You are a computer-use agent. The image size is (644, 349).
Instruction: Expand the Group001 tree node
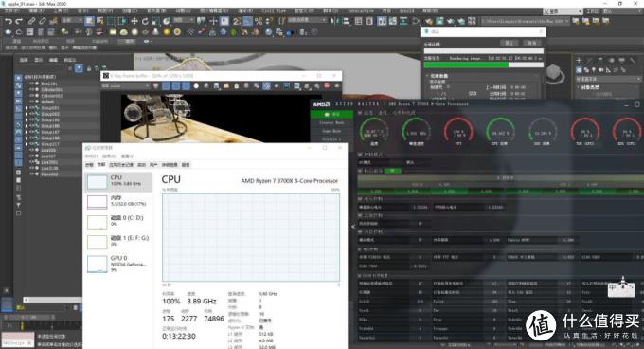pyautogui.click(x=27, y=108)
